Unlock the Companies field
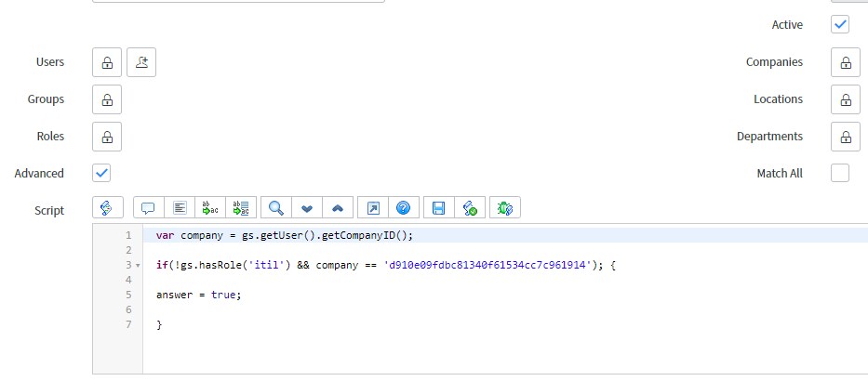Screen dimensions: 868x381 coord(846,62)
